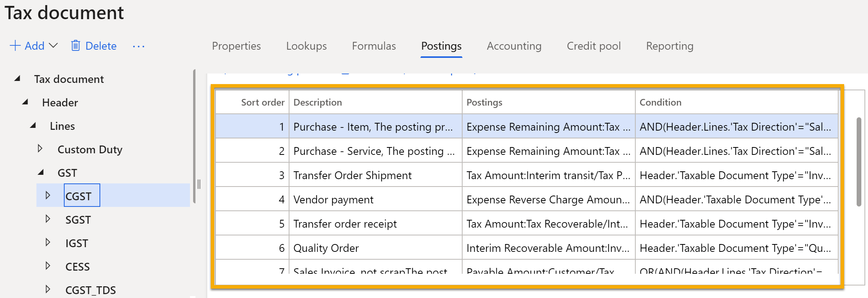
Task: Click the Condition column header
Action: (x=736, y=102)
